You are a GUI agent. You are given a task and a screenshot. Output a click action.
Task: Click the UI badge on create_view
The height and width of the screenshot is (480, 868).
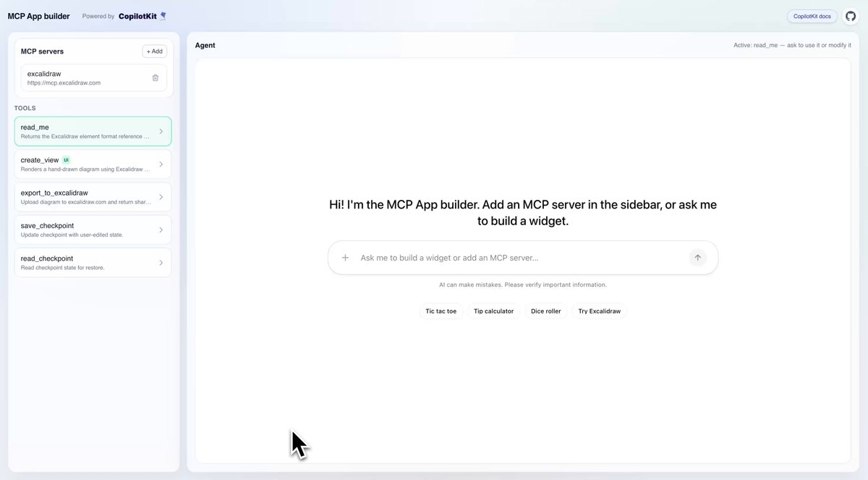pos(66,160)
